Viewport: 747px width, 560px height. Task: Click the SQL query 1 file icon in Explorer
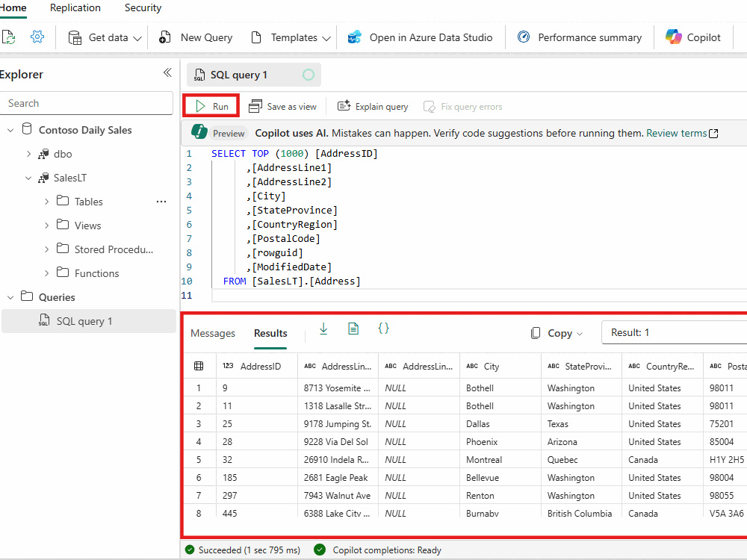tap(44, 320)
